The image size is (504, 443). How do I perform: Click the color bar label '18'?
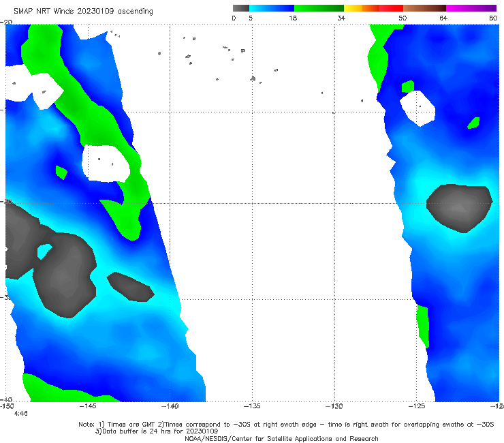coord(293,18)
